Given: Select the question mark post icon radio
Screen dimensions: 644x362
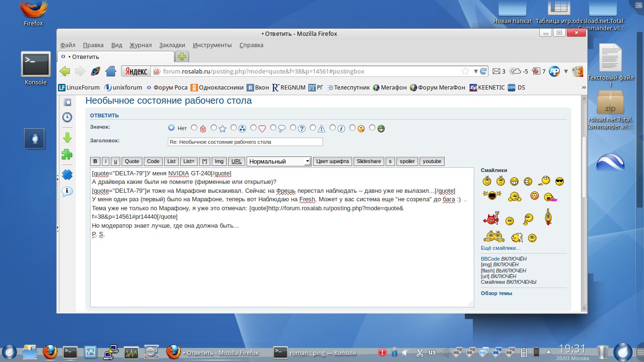Looking at the screenshot, I should tap(293, 128).
